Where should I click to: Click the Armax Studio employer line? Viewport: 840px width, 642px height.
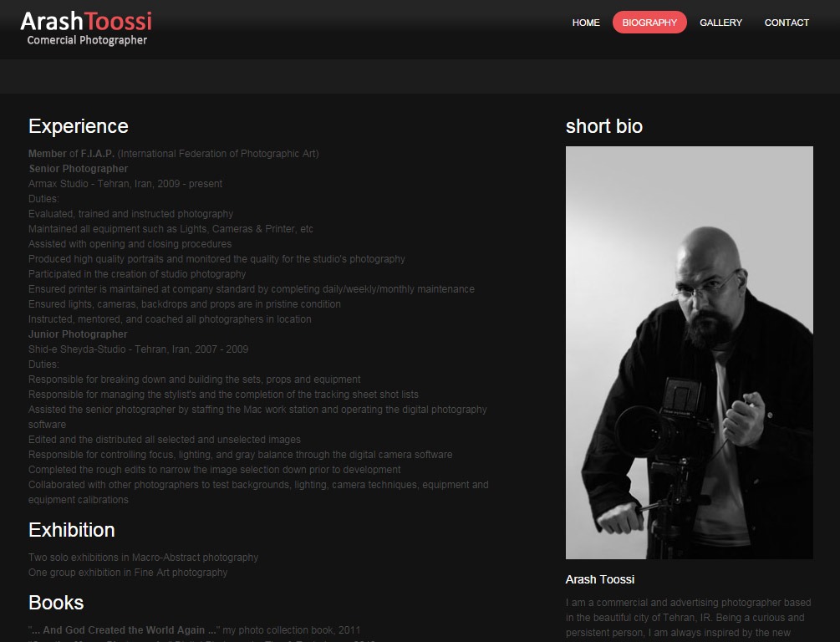tap(125, 184)
